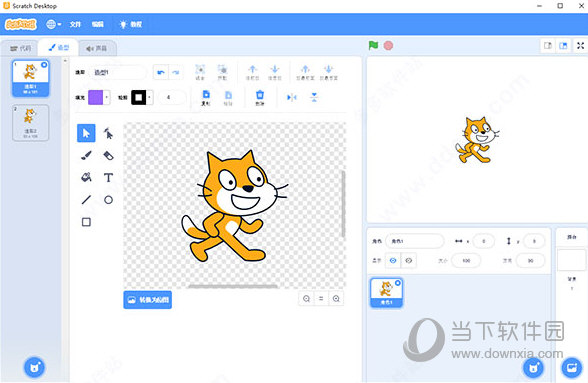
Task: Delete the sprite via its x badge
Action: tap(398, 283)
